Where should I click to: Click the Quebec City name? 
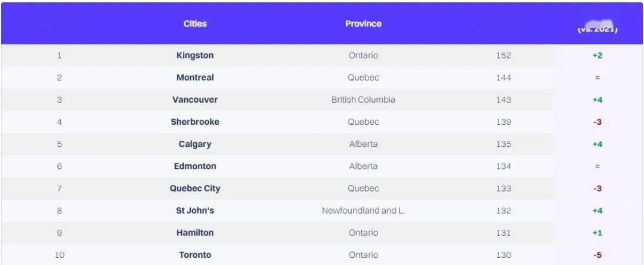pyautogui.click(x=195, y=189)
